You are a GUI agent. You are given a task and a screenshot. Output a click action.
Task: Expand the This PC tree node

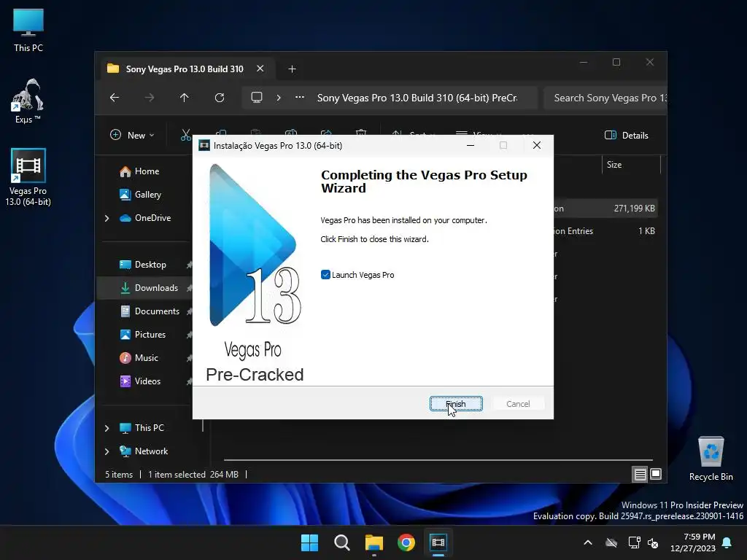tap(107, 428)
